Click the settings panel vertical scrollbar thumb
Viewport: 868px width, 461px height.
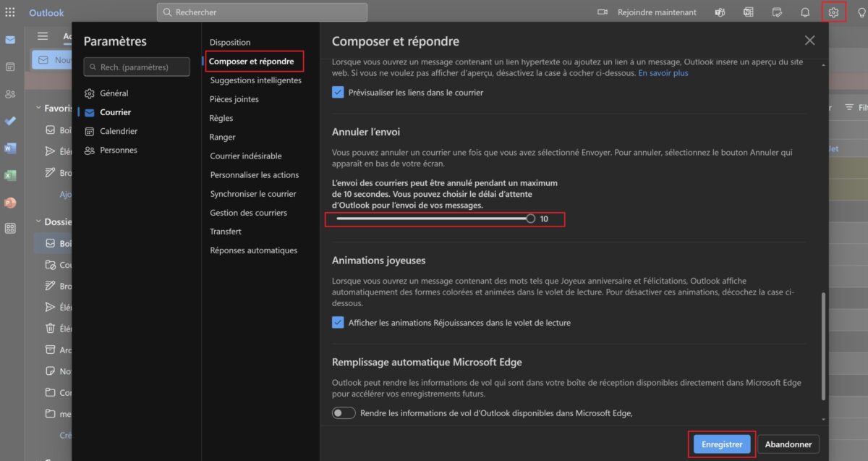[823, 346]
